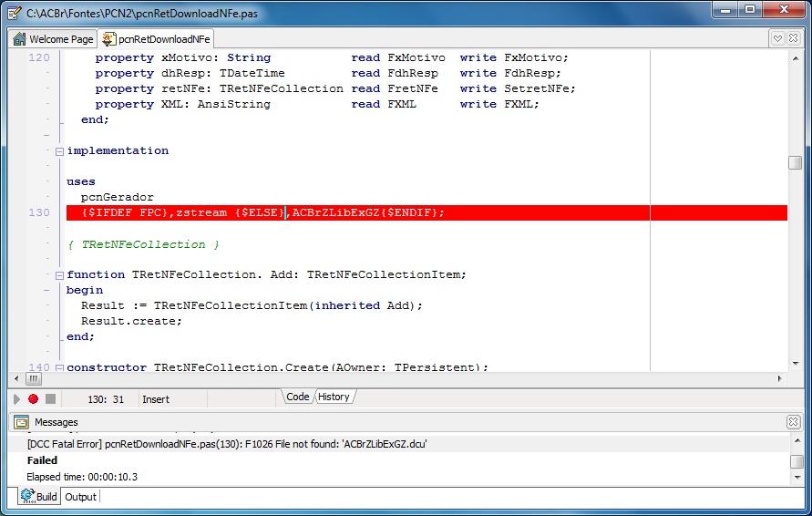This screenshot has height=516, width=812.
Task: Click the editor vertical scrollbar thumb
Action: click(795, 162)
